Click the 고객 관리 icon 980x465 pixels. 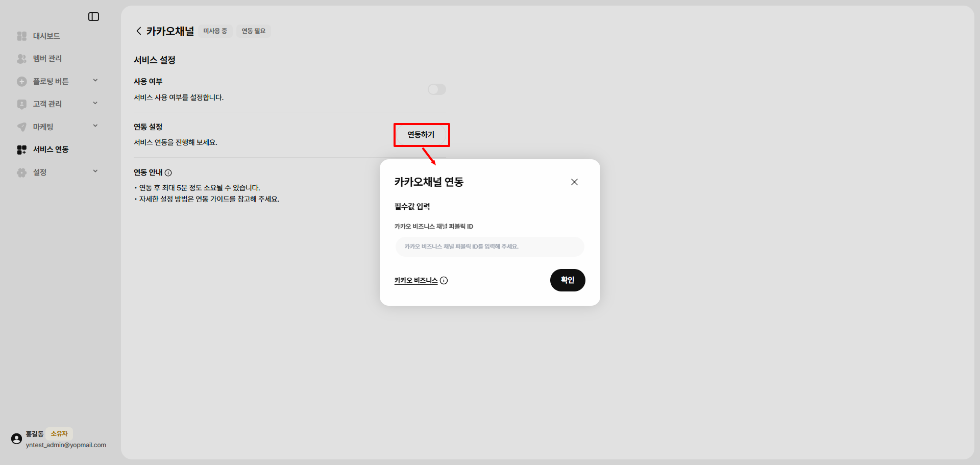point(22,104)
